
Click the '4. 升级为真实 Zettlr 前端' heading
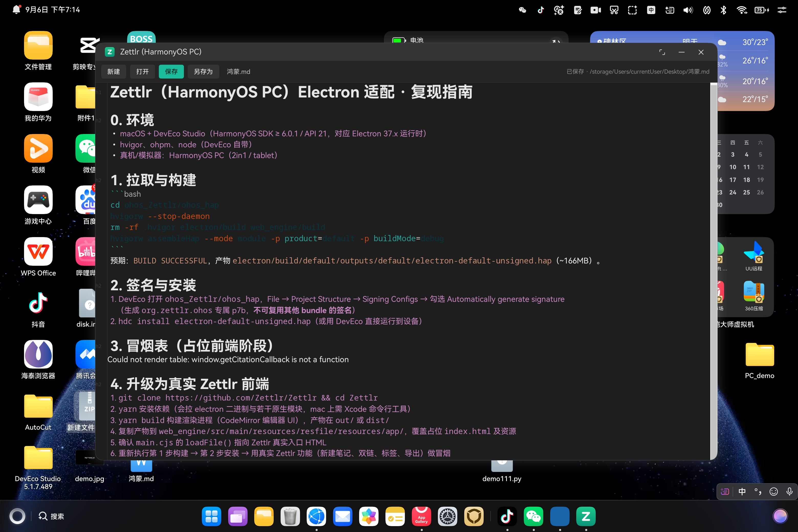coord(190,384)
